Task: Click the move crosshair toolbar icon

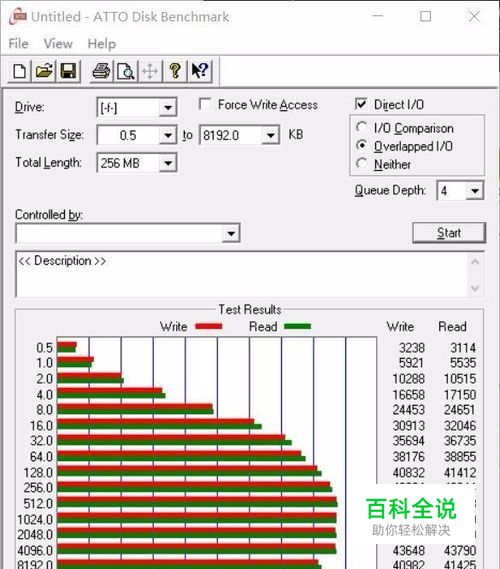Action: [150, 71]
